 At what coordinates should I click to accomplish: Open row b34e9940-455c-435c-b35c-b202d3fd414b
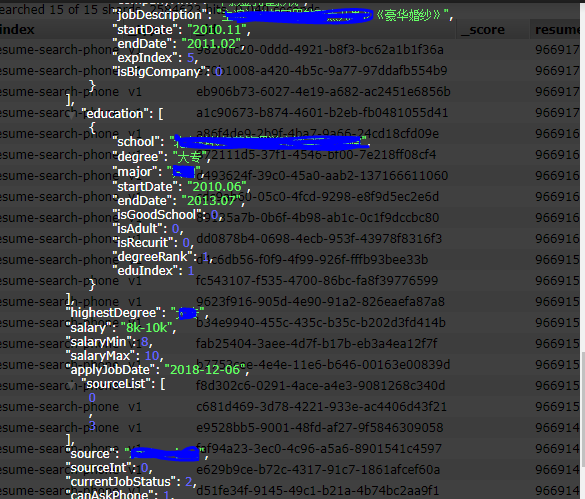[321, 322]
